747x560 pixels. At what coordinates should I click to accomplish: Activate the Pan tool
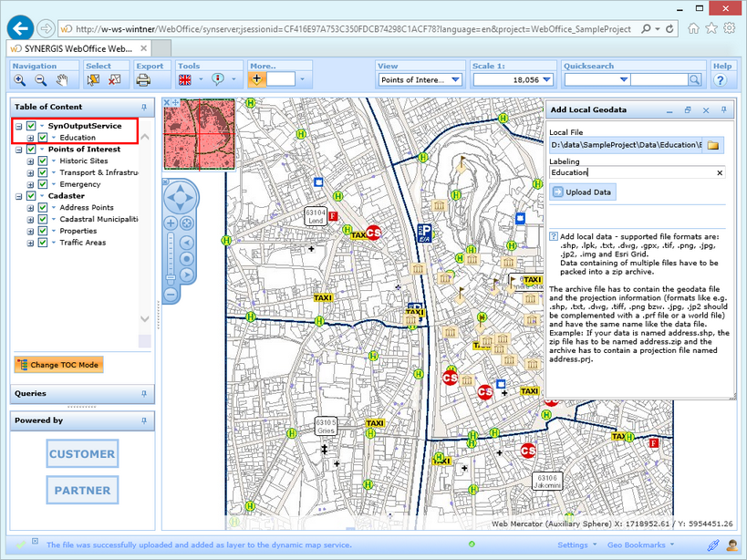[64, 80]
